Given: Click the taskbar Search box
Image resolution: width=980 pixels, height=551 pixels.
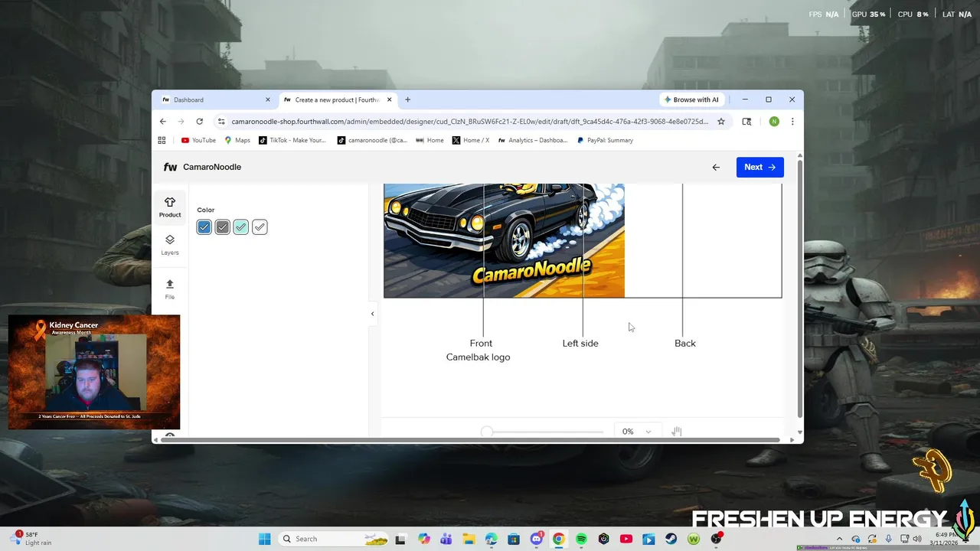Looking at the screenshot, I should (335, 539).
